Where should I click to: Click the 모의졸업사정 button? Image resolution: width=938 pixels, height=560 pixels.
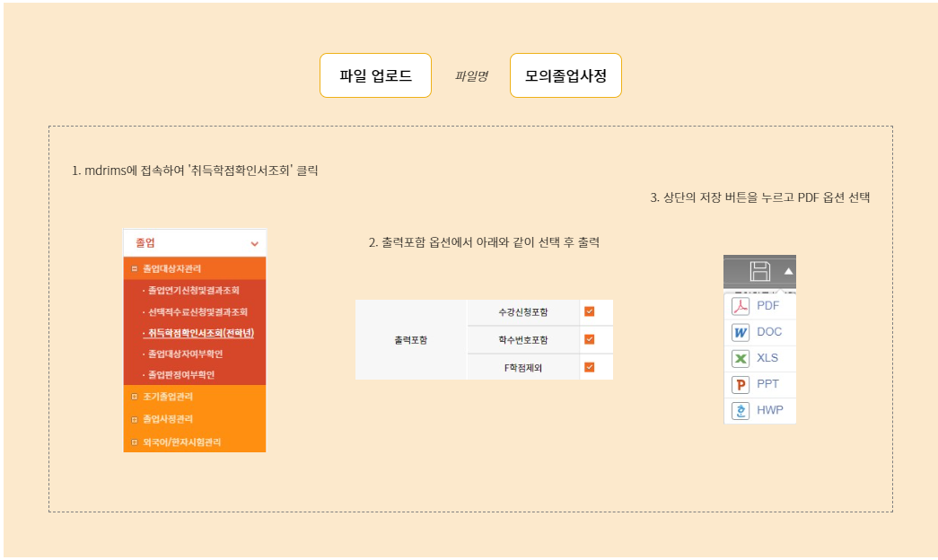point(565,75)
